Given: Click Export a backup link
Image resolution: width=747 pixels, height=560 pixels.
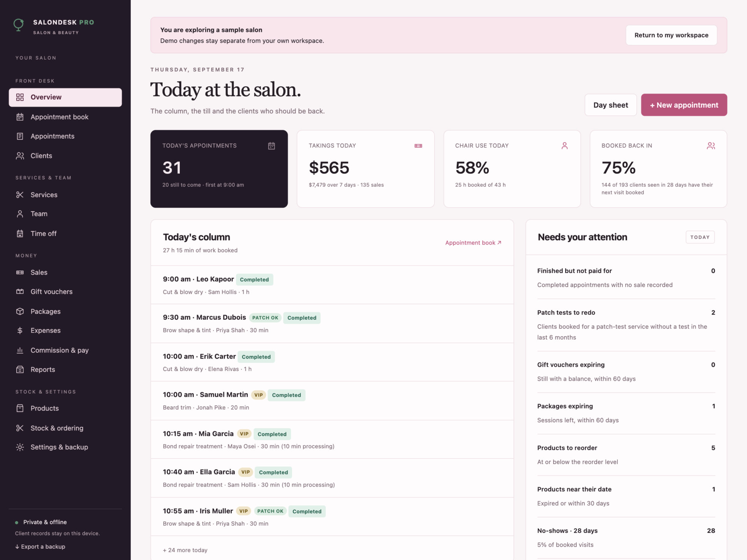Looking at the screenshot, I should (x=40, y=546).
